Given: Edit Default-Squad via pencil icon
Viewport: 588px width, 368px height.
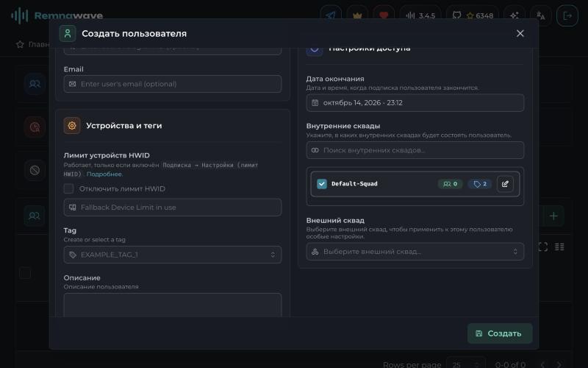Looking at the screenshot, I should 505,184.
